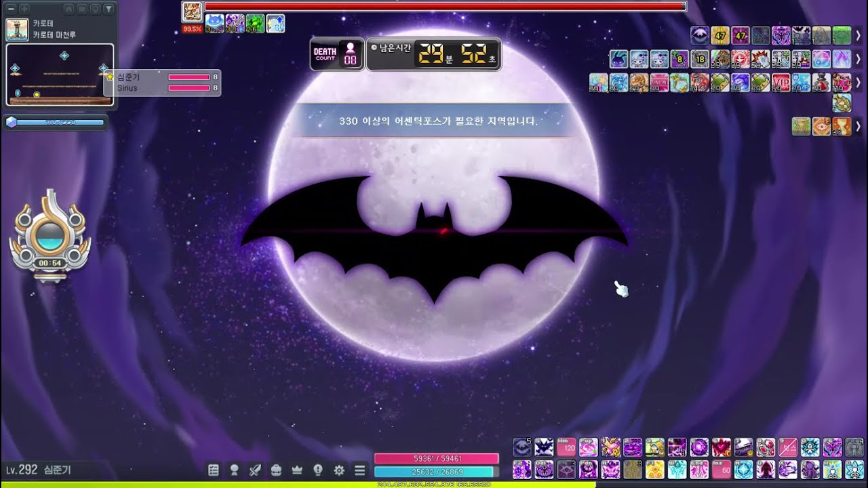
Task: Expand the top buff row chevron
Action: click(858, 35)
